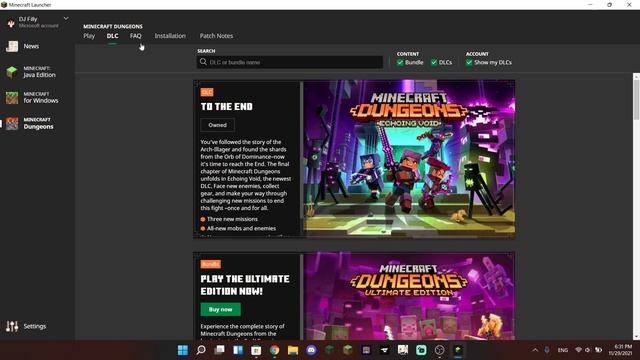Click the orange DLC tag on To The End
Viewport: 640px width, 360px height.
point(207,92)
